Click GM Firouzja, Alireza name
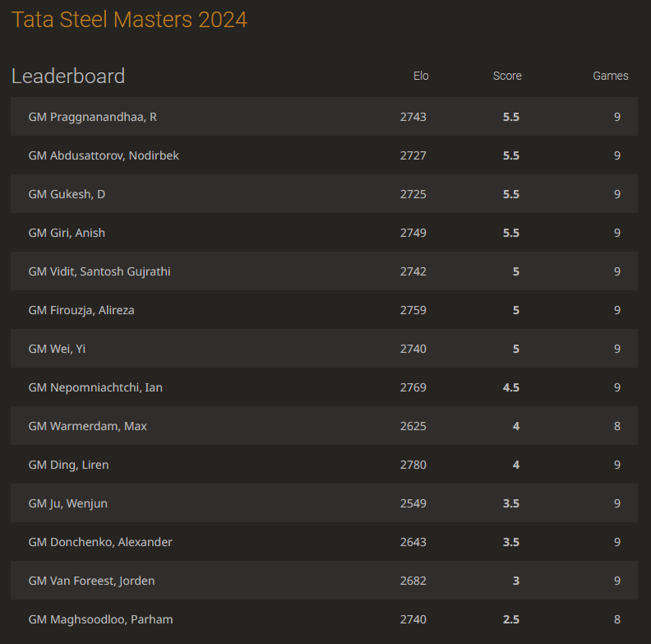The width and height of the screenshot is (651, 644). point(81,310)
